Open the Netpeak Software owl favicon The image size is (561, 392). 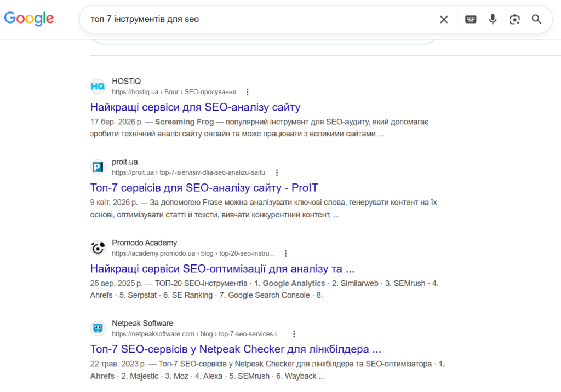(x=98, y=328)
